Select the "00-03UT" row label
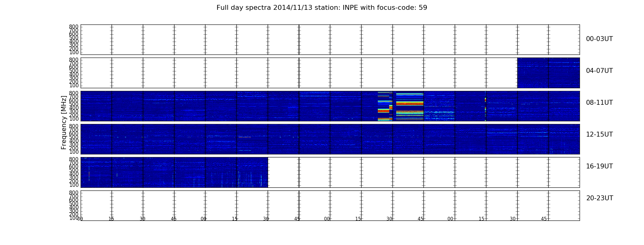This screenshot has height=245, width=644. (x=599, y=39)
